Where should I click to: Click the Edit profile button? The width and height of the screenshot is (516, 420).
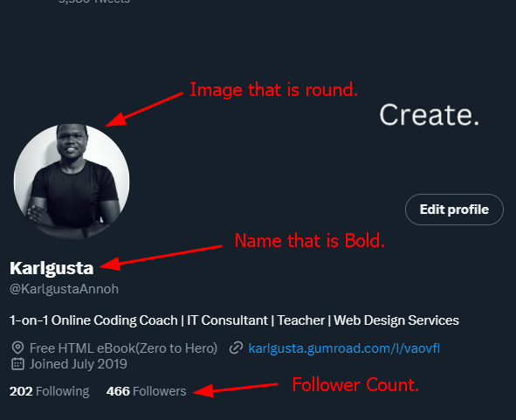454,210
